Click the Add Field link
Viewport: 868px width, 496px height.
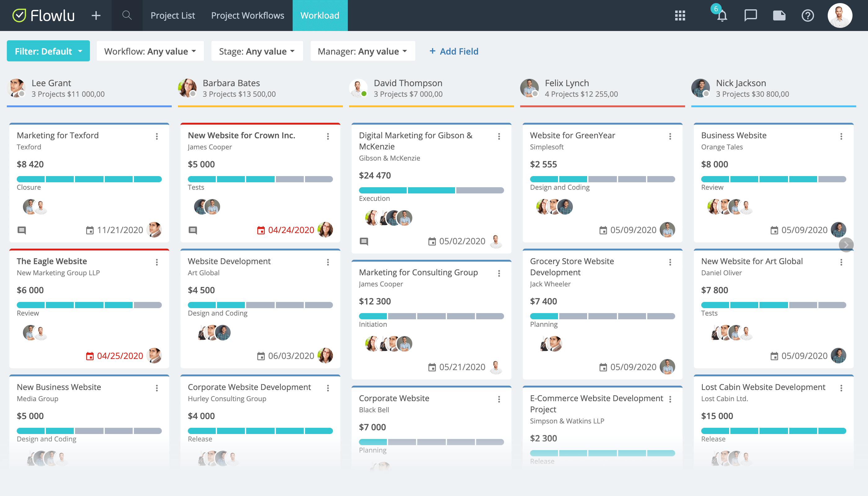(454, 51)
